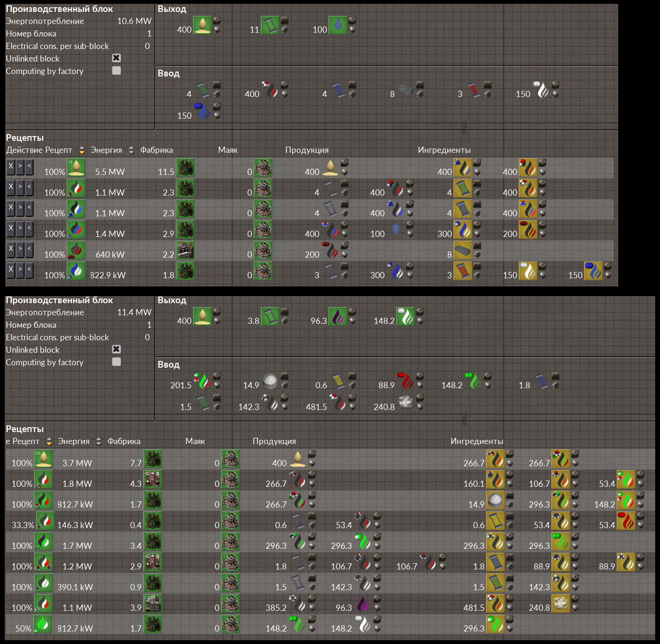Screen dimensions: 660x644
Task: Click the 390.1 kW energy value
Action: [75, 587]
